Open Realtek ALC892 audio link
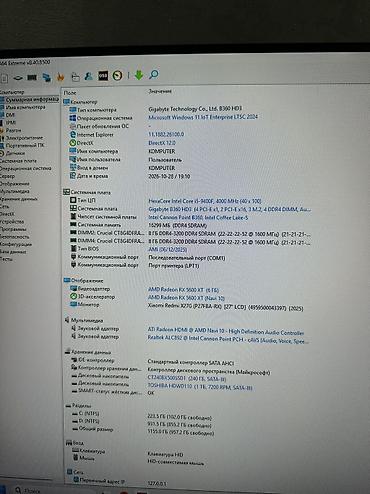 [228, 340]
